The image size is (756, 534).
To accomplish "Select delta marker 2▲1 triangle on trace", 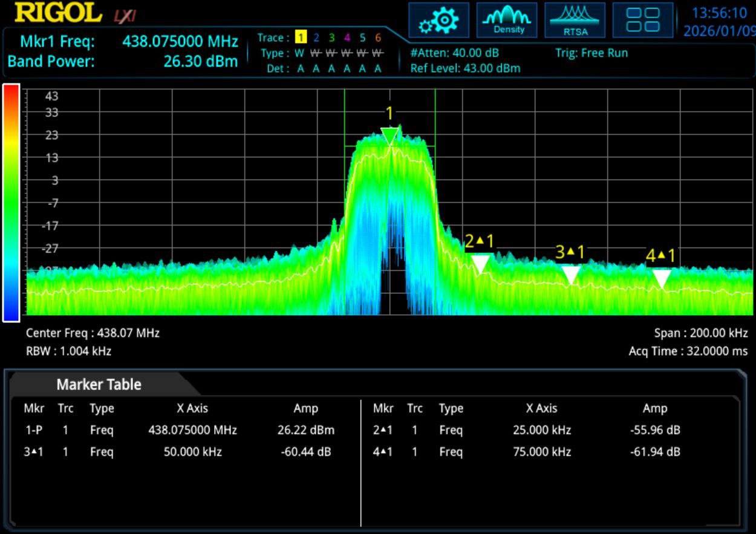I will point(480,264).
